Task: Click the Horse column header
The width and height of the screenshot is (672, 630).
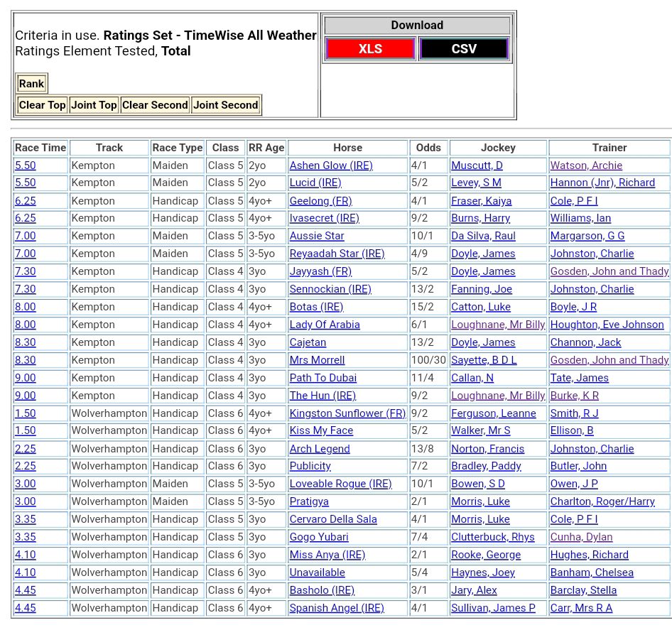Action: 347,148
